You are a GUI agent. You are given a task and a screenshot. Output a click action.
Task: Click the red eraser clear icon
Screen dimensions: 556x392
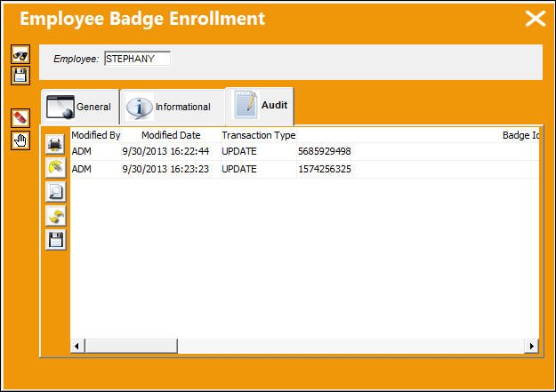pyautogui.click(x=20, y=117)
